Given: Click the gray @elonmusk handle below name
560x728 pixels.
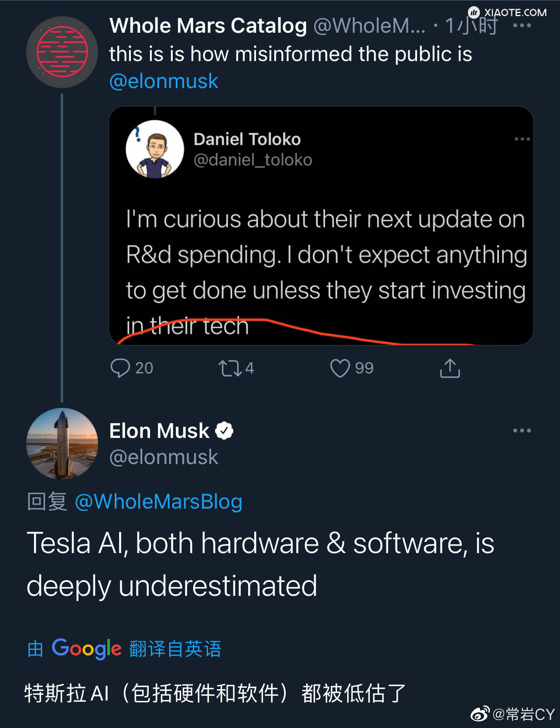Looking at the screenshot, I should tap(164, 457).
